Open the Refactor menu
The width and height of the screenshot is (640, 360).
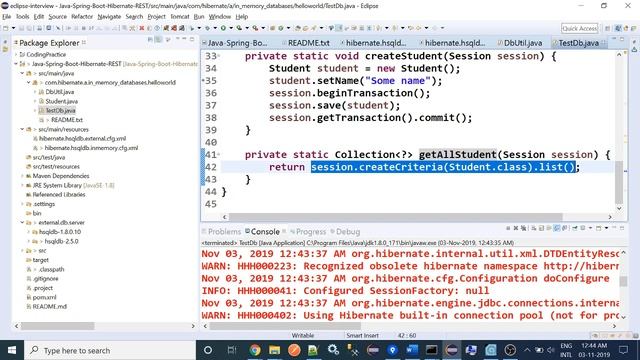click(82, 16)
